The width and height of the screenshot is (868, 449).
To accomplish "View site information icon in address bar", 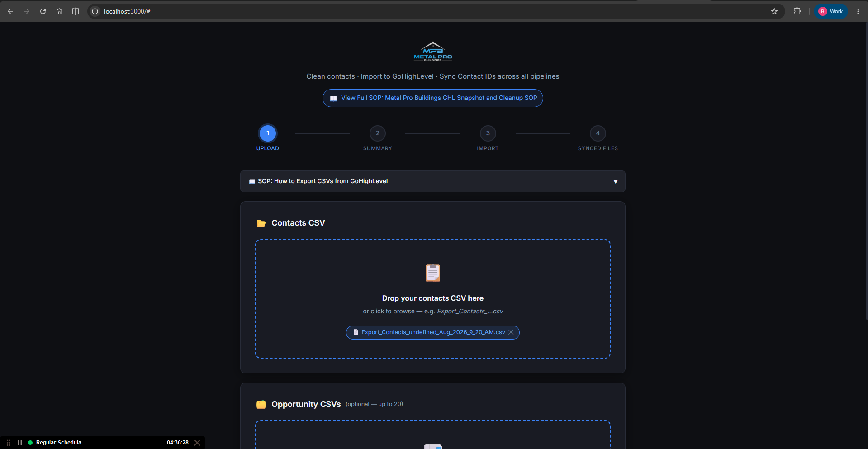I will (95, 11).
